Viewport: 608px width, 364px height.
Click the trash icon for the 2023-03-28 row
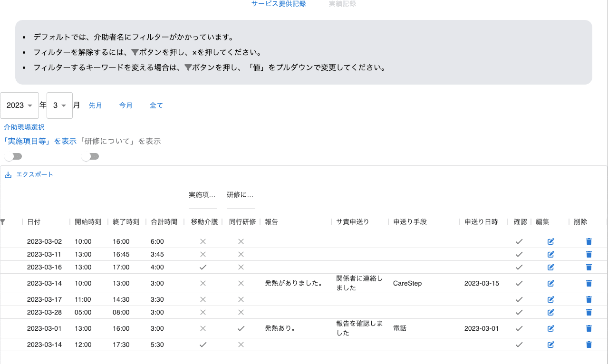click(x=589, y=312)
